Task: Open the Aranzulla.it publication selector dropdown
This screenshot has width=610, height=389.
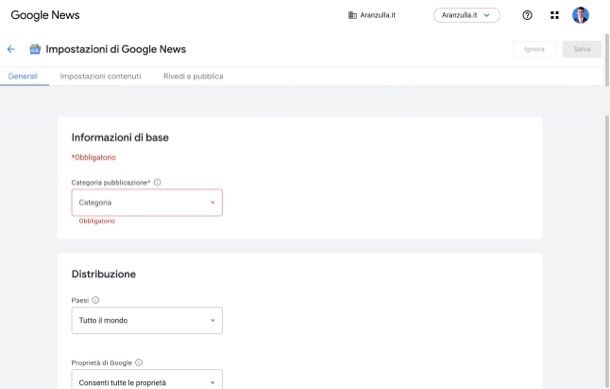Action: pyautogui.click(x=466, y=15)
